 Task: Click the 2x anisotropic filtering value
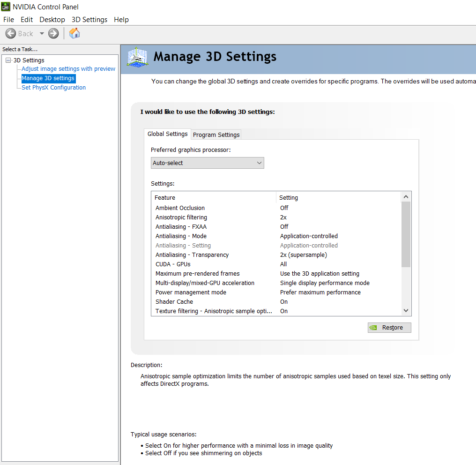coord(283,217)
